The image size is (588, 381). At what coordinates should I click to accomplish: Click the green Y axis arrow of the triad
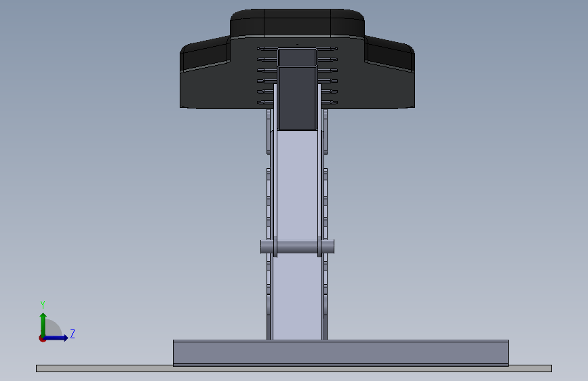[43, 324]
